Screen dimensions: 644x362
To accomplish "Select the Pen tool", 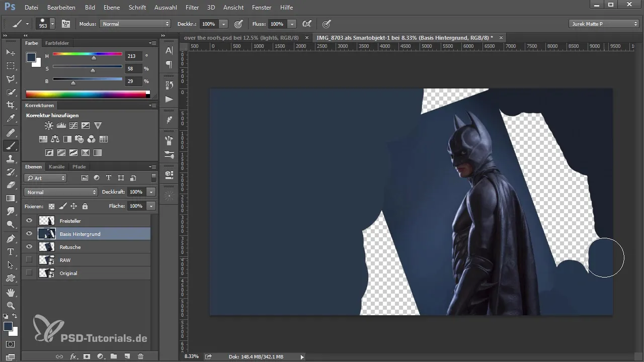I will pos(11,238).
